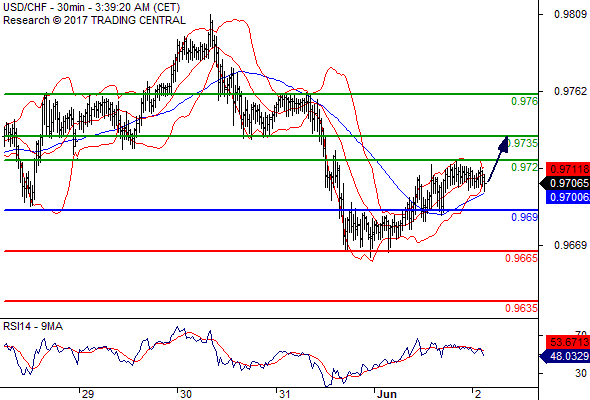Click the 0.972 green resistance label
Image resolution: width=590 pixels, height=400 pixels.
tap(524, 167)
